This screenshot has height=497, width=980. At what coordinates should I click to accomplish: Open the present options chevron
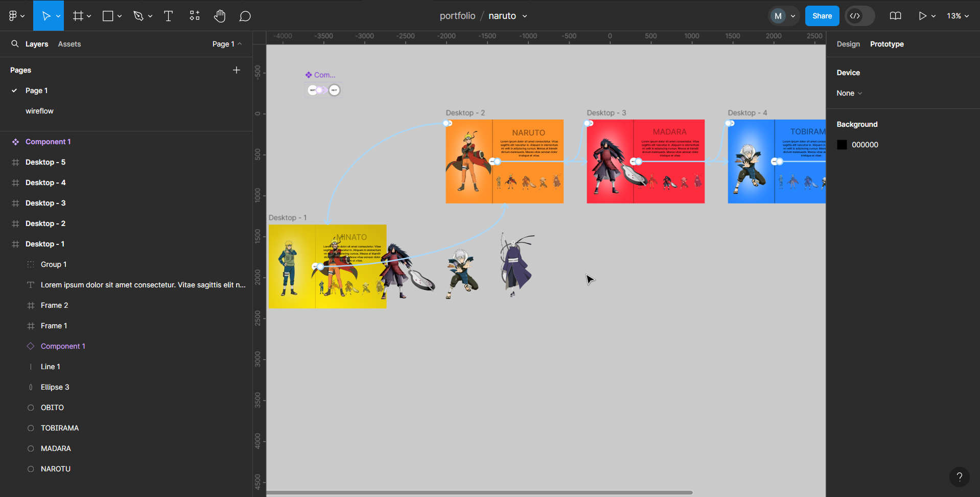[934, 16]
